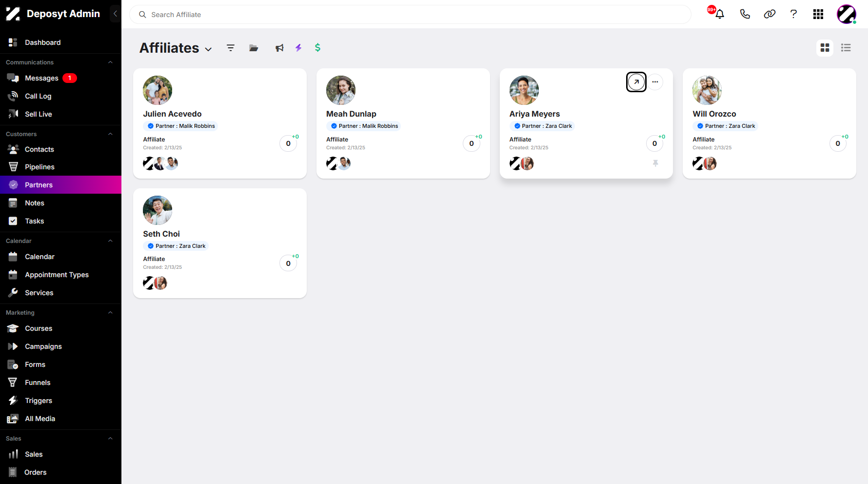
Task: Click the 0 counter on Julien Acevedo card
Action: coord(288,143)
